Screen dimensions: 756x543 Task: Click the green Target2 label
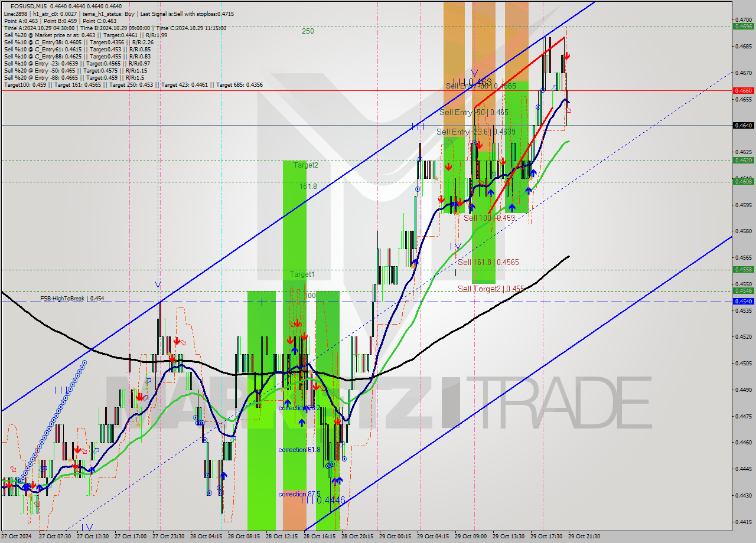(306, 165)
